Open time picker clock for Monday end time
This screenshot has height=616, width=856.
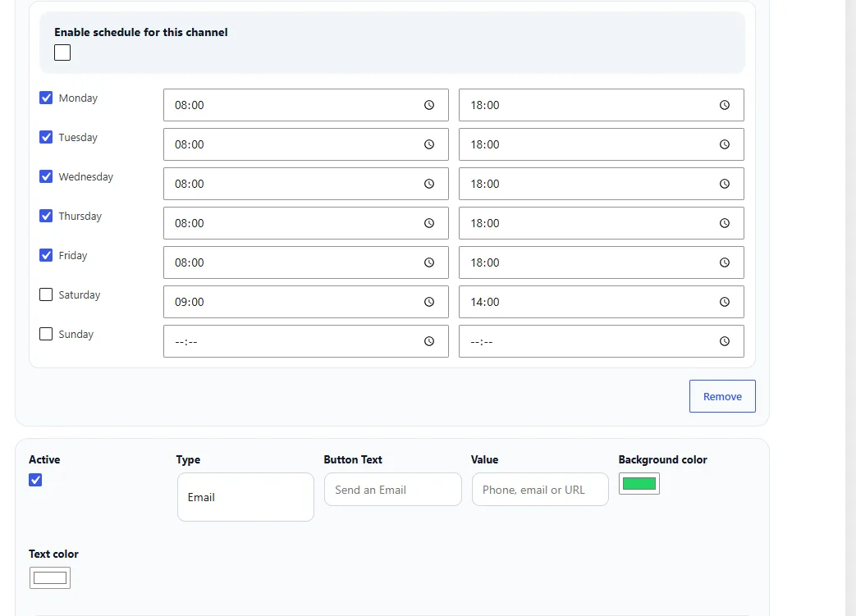coord(725,105)
